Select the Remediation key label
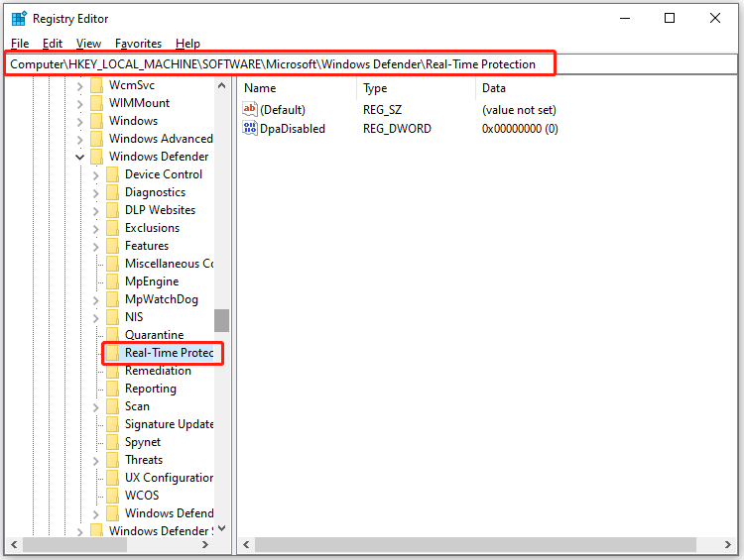The width and height of the screenshot is (744, 560). pos(158,371)
